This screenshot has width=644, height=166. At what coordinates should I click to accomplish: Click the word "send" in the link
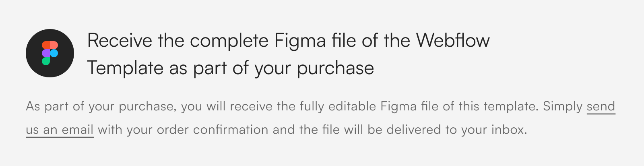(601, 107)
